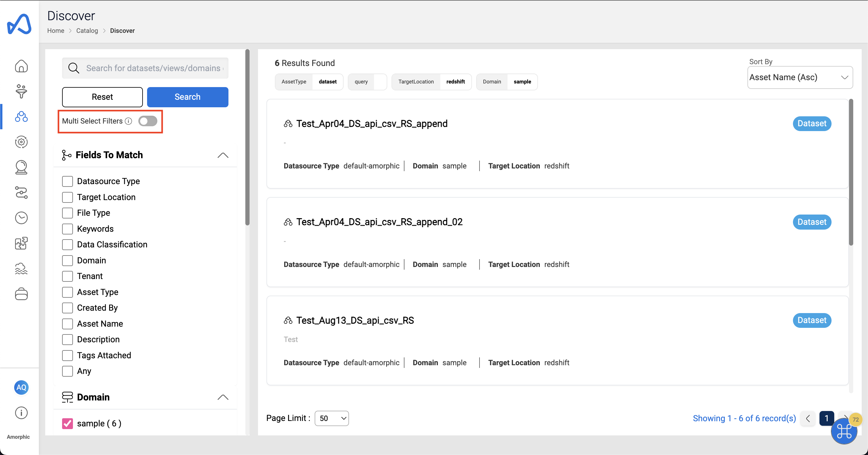Open the Catalog cluster icon in the sidebar
868x455 pixels.
coord(21,117)
